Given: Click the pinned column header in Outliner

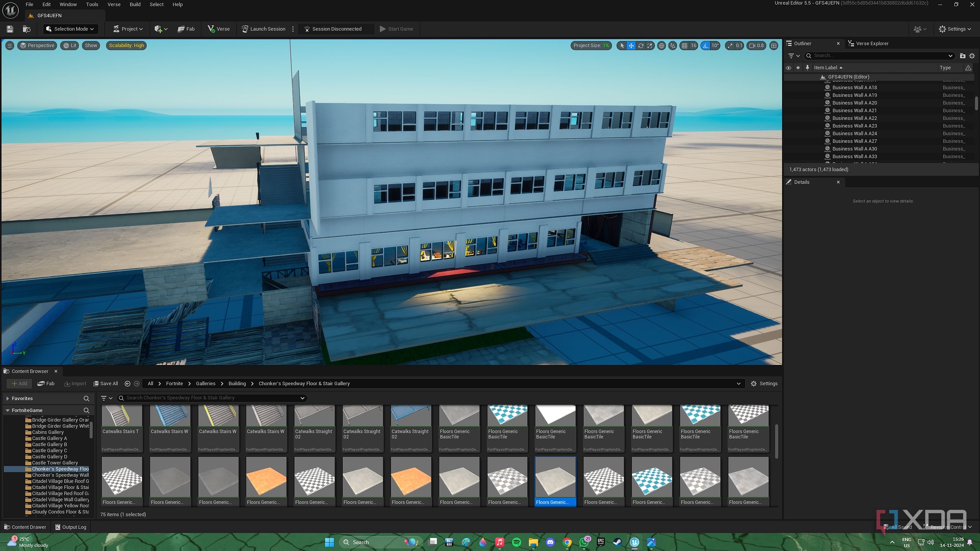Looking at the screenshot, I should pos(807,68).
